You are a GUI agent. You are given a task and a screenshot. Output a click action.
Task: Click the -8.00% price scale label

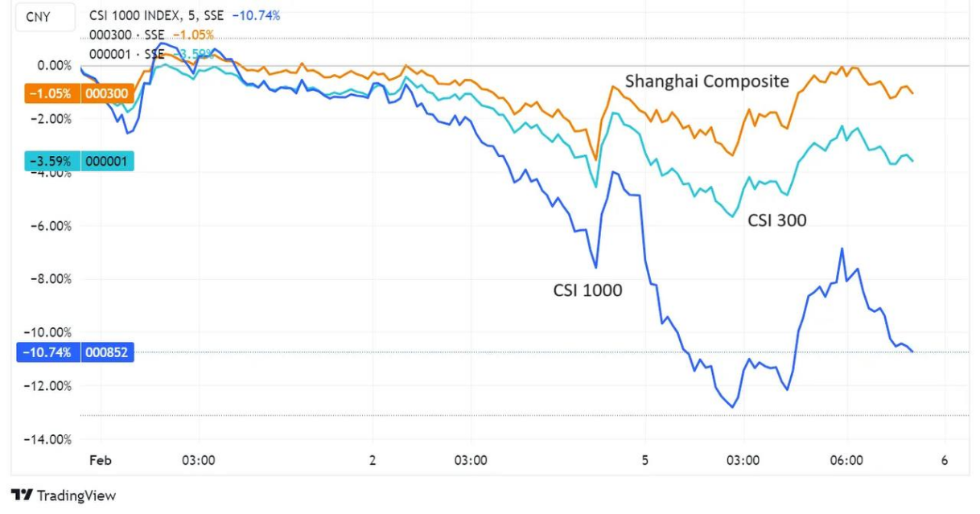coord(52,279)
